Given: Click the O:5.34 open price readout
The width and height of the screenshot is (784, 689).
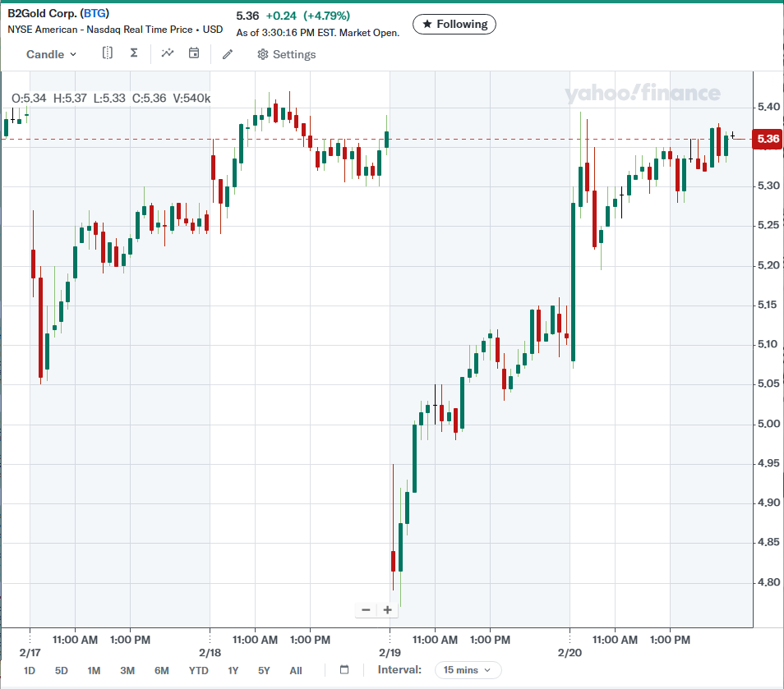Looking at the screenshot, I should tap(29, 99).
